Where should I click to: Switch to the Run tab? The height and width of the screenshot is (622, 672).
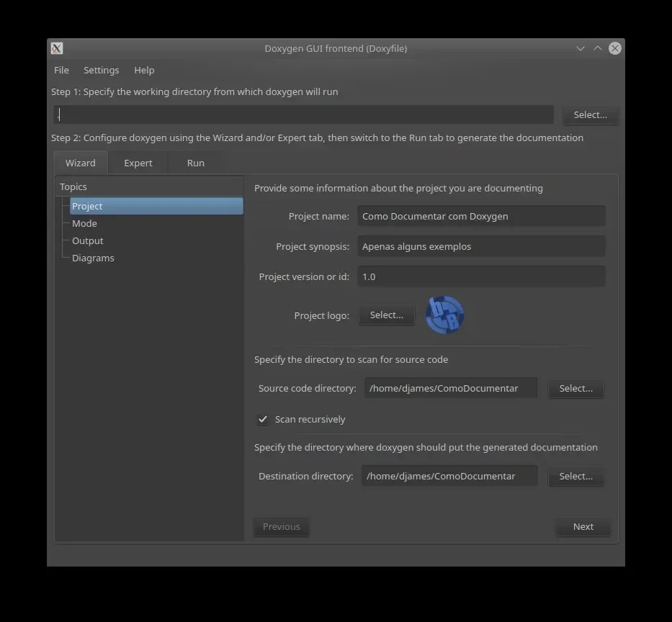point(195,163)
